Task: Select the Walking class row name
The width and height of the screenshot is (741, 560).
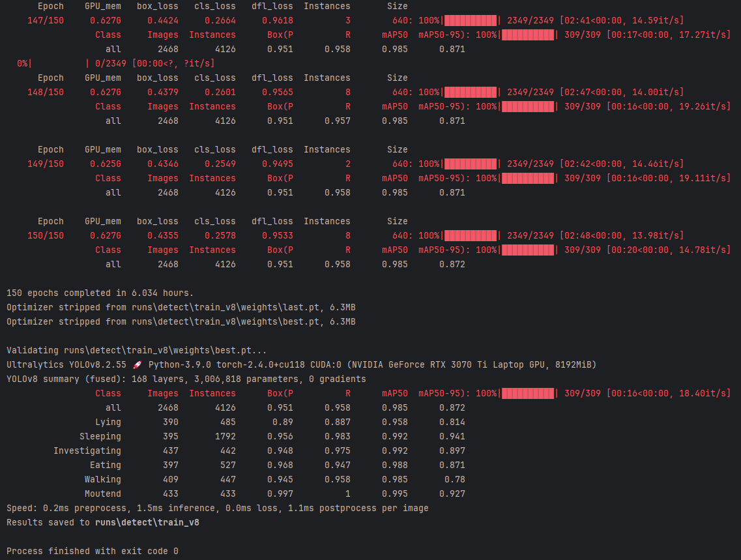Action: tap(102, 479)
